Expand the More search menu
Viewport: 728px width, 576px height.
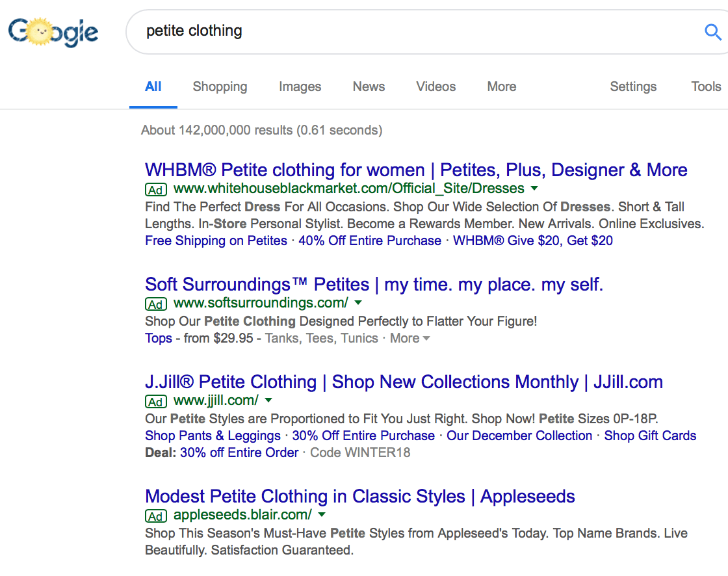coord(501,86)
